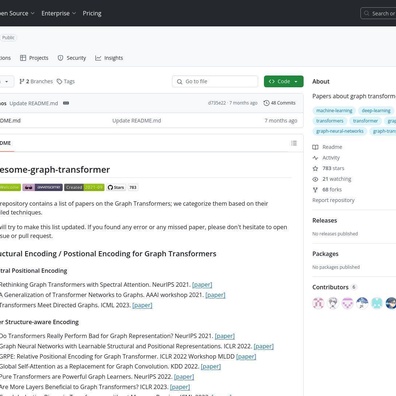Expand the Open Source menu

17,13
